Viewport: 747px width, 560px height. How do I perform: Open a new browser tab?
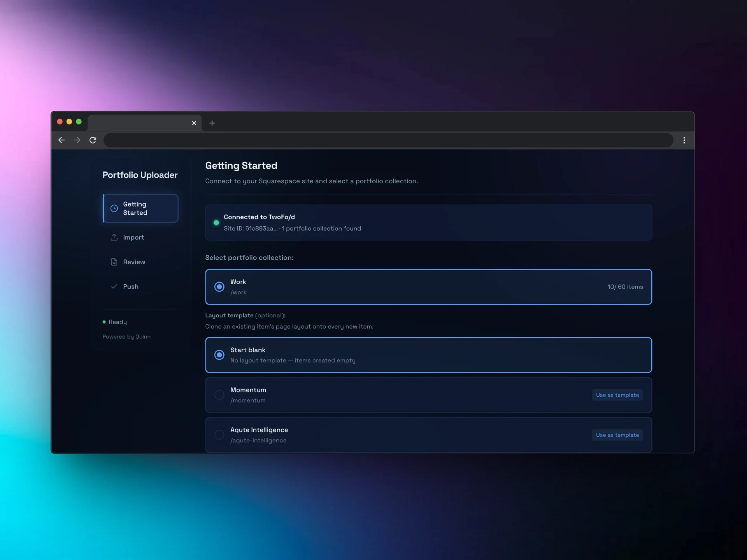coord(212,123)
